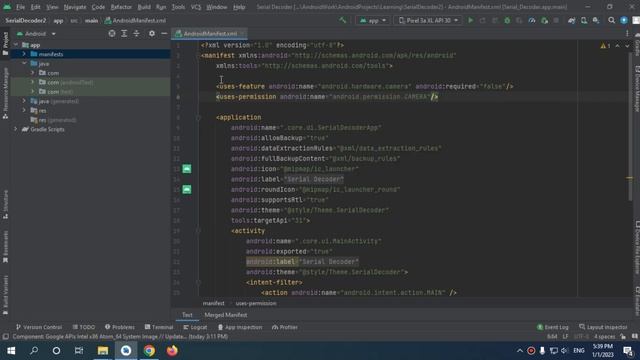Viewport: 640px width, 360px height.
Task: Collapse the java folder arrow
Action: pos(24,63)
